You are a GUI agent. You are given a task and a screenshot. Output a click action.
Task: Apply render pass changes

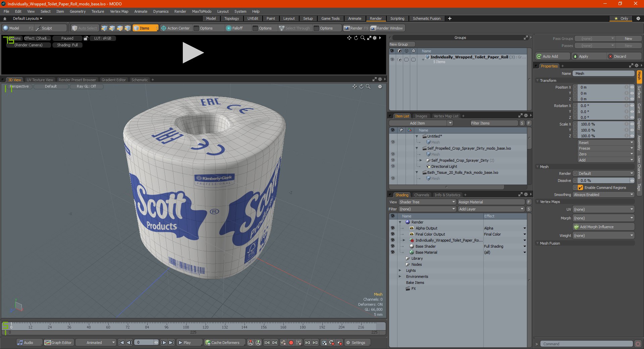tap(589, 56)
